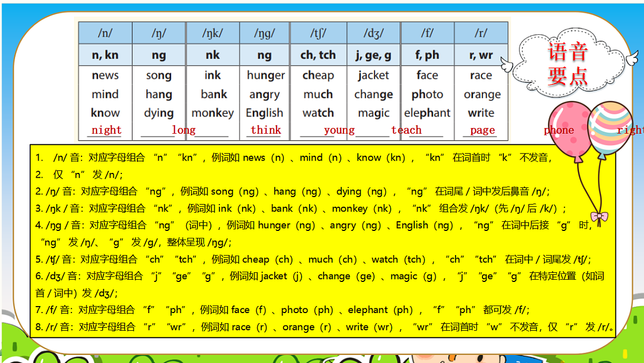
Task: Click the word 'change' in the table
Action: coord(374,95)
